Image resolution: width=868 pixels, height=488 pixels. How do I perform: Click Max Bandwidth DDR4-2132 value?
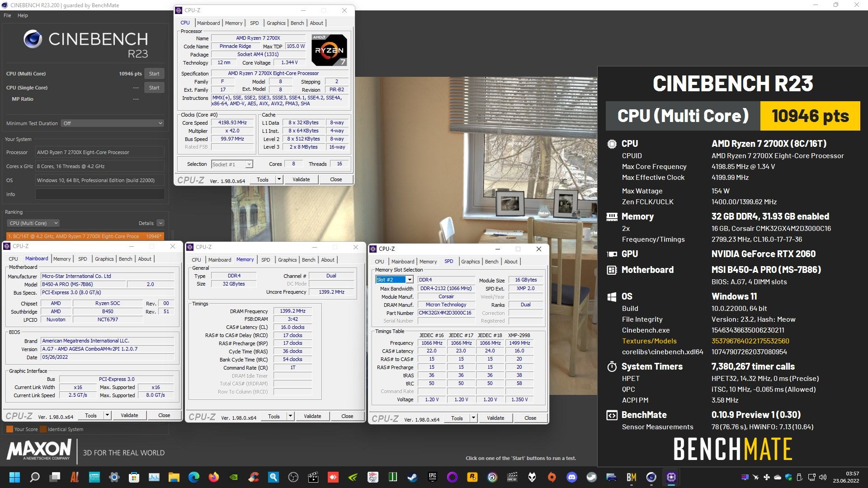tap(446, 288)
